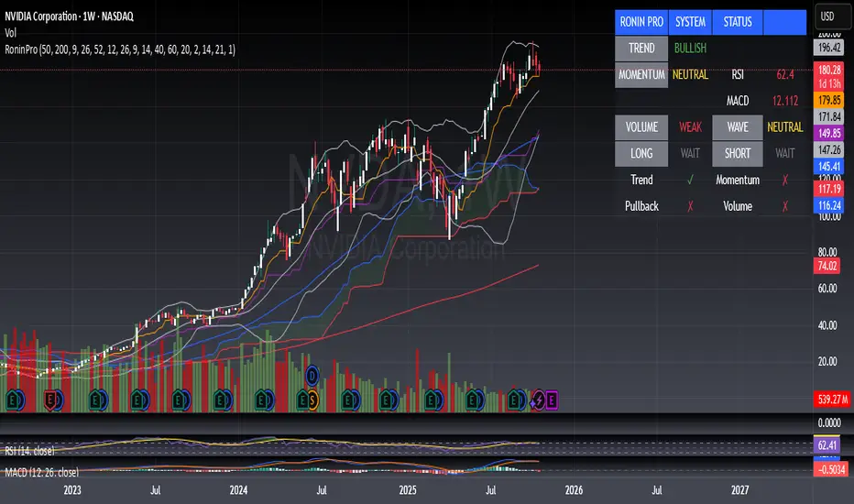Viewport: 854px width, 504px height.
Task: Click the MACD (12, 26, close) legend
Action: pos(41,472)
